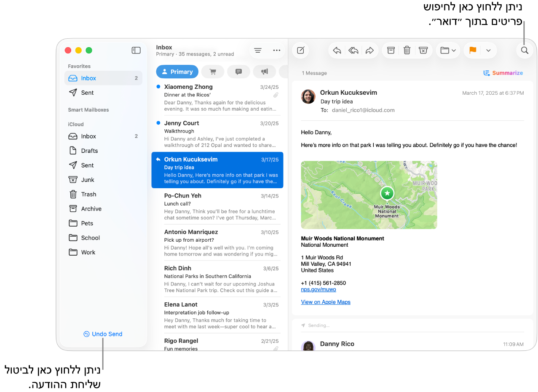Click the unread dot on Xiaomeng Zhong's message
Viewport: 538px width, 392px height.
pyautogui.click(x=158, y=86)
